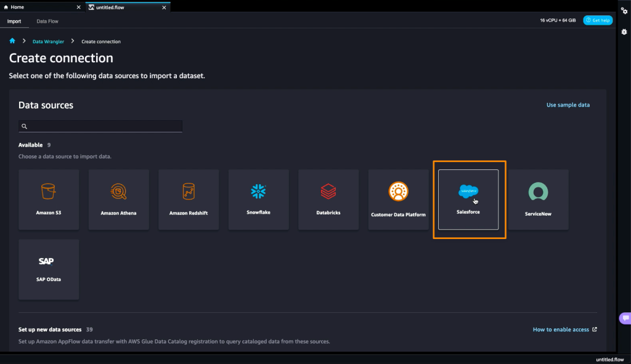
Task: Select the Customer Data Platform card
Action: (399, 200)
